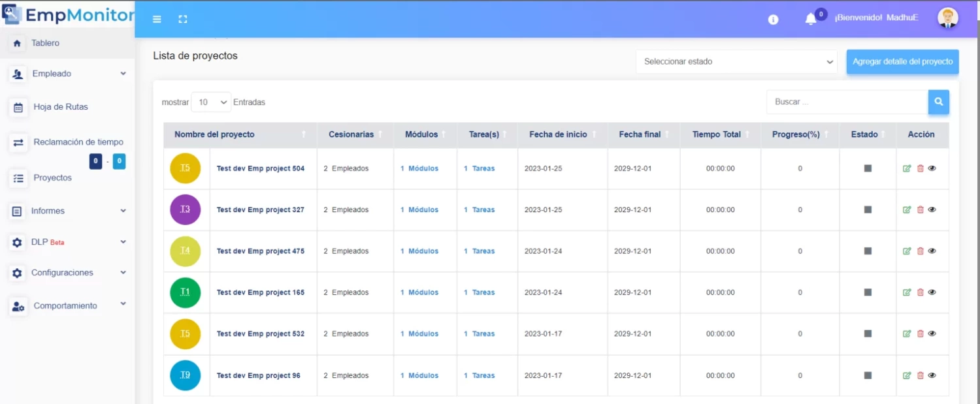
Task: Open the notifications bell icon
Action: (811, 19)
